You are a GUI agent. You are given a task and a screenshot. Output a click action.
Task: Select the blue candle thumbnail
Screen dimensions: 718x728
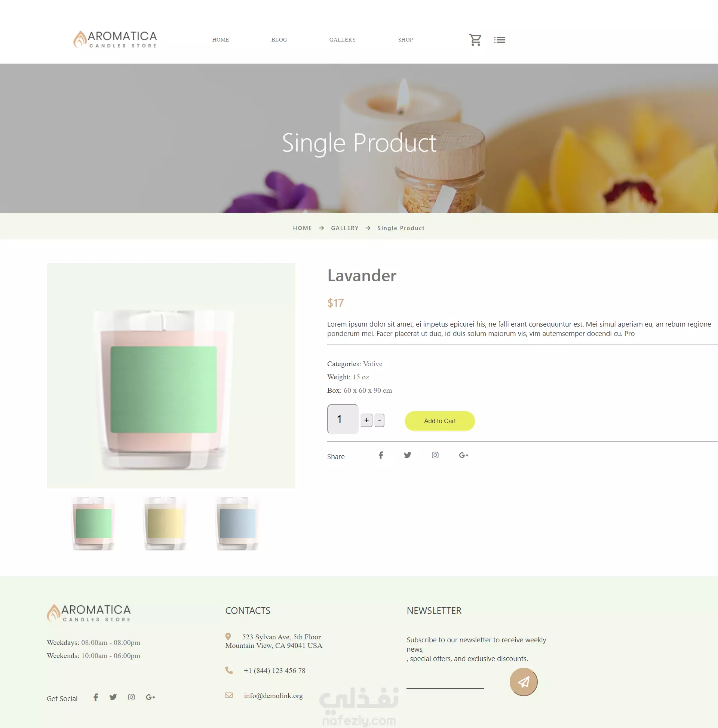pos(237,524)
